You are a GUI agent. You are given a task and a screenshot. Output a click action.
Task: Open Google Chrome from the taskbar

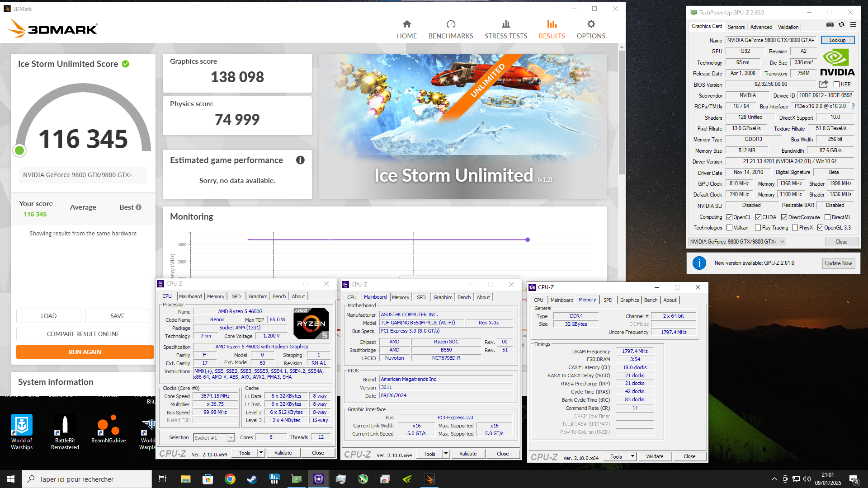[x=230, y=479]
